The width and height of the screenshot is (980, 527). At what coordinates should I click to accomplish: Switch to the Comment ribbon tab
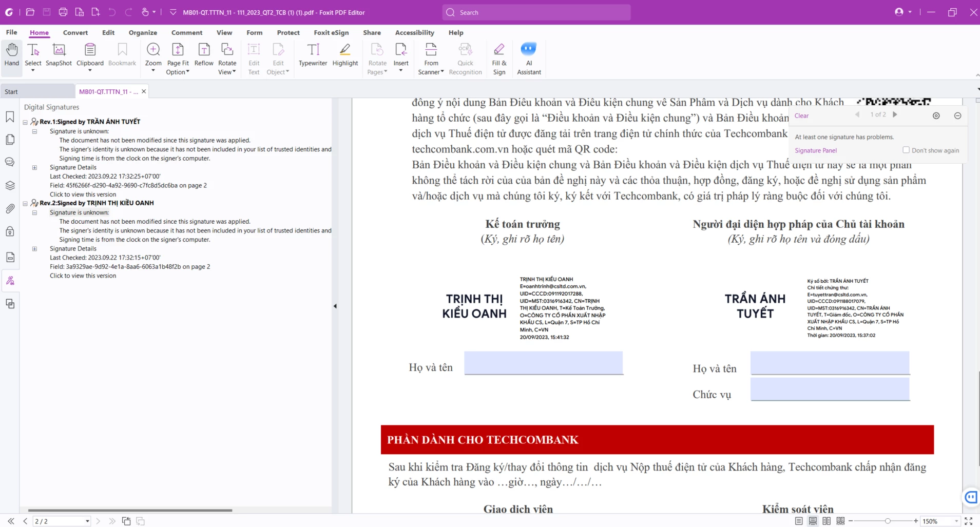(187, 32)
